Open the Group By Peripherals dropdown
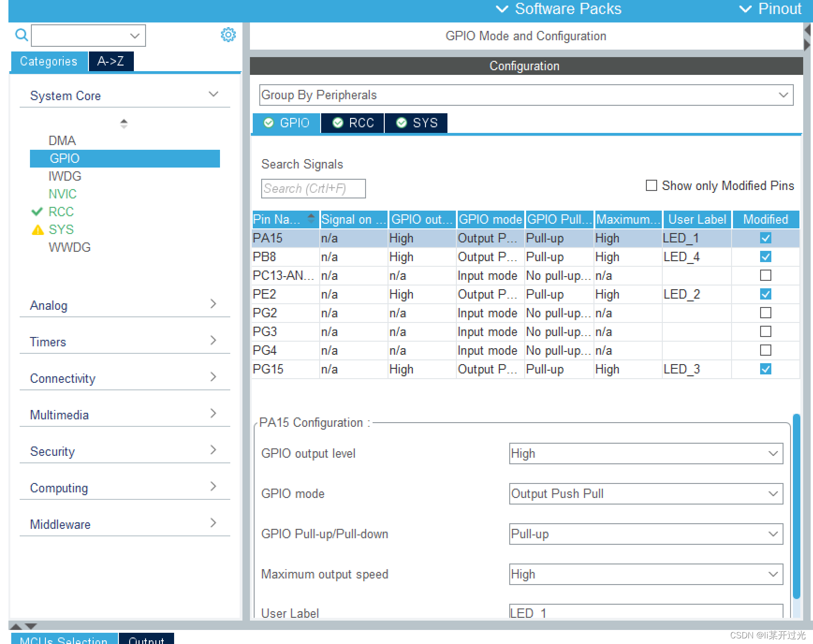Image resolution: width=813 pixels, height=644 pixels. pyautogui.click(x=526, y=95)
